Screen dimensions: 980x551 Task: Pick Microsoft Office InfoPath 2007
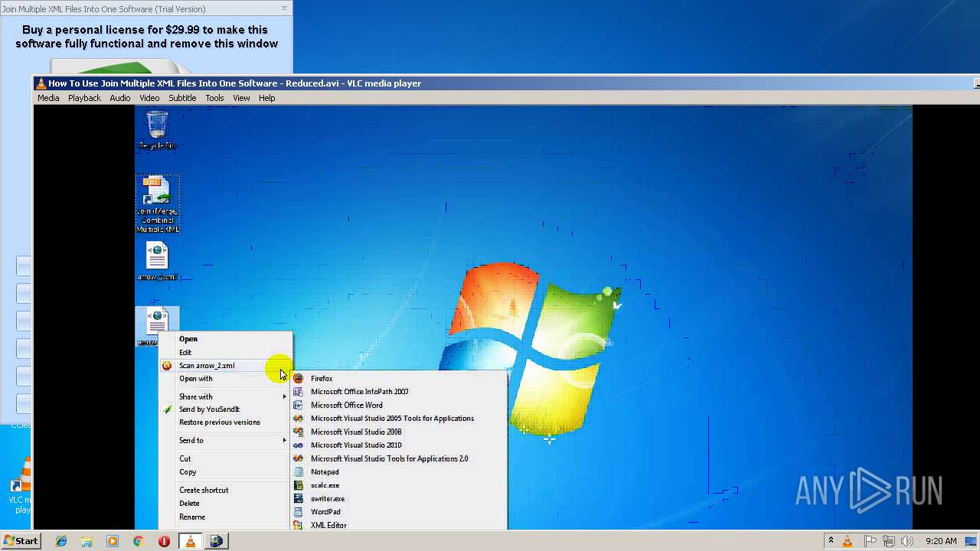(360, 392)
